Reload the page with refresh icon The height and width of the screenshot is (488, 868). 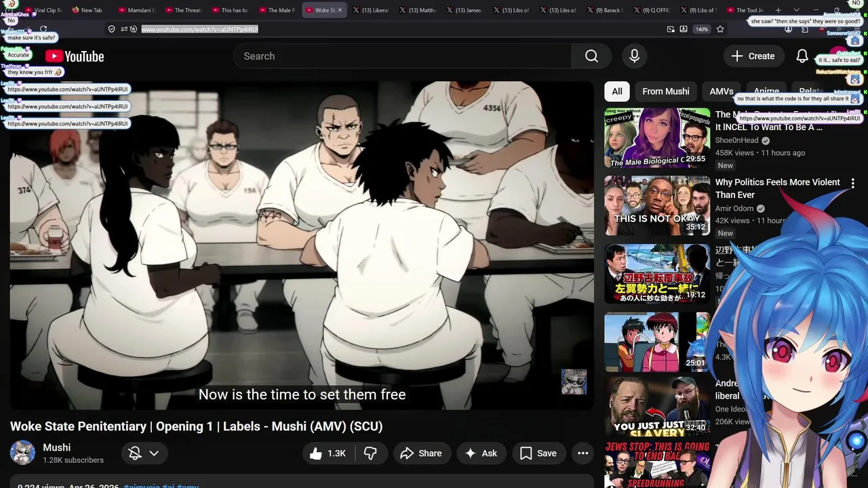[x=43, y=29]
